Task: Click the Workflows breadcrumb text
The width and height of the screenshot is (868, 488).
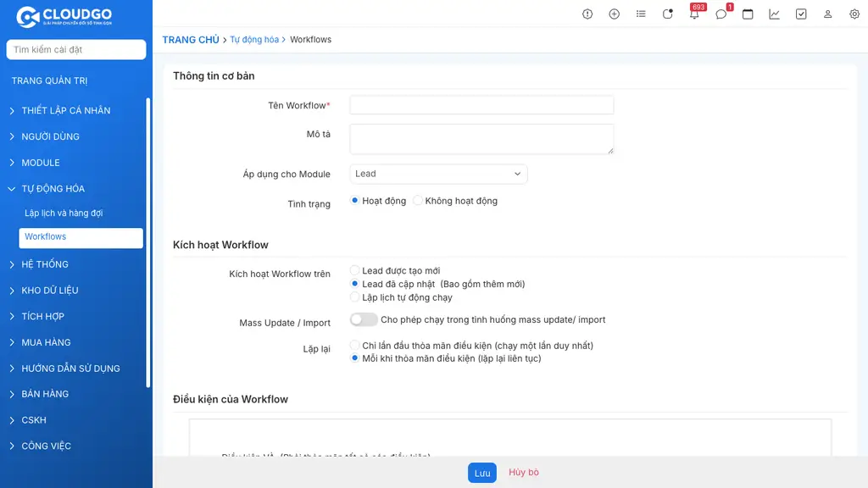Action: tap(310, 40)
